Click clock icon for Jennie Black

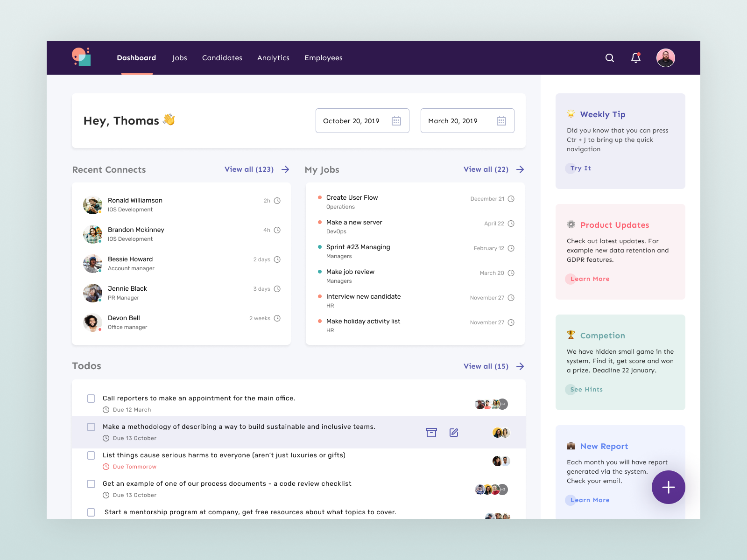click(x=277, y=289)
